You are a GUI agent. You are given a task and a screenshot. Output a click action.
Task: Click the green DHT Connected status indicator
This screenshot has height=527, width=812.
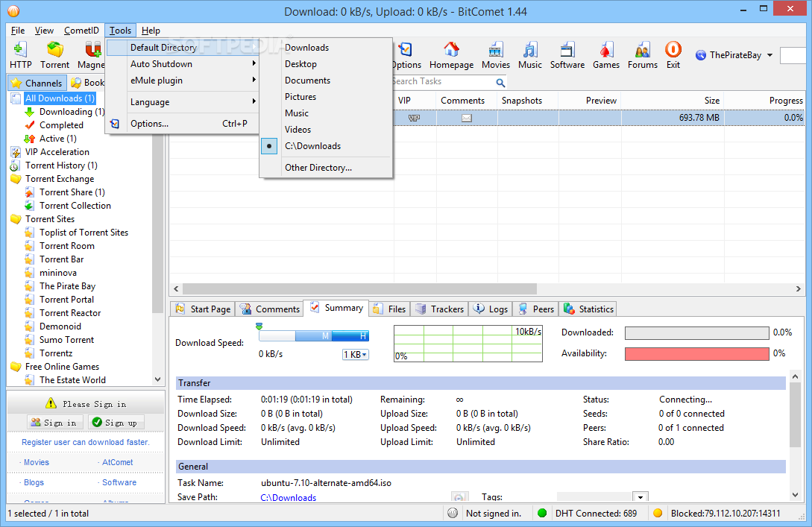point(542,513)
